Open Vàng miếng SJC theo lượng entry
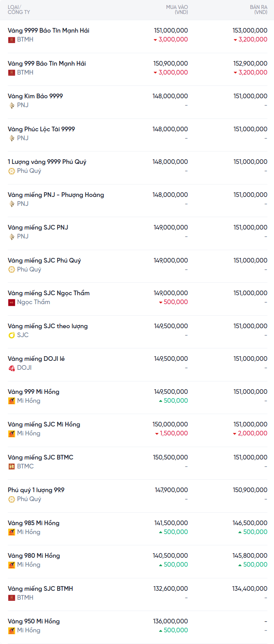Screen dimensions: 274x644 click(x=48, y=326)
